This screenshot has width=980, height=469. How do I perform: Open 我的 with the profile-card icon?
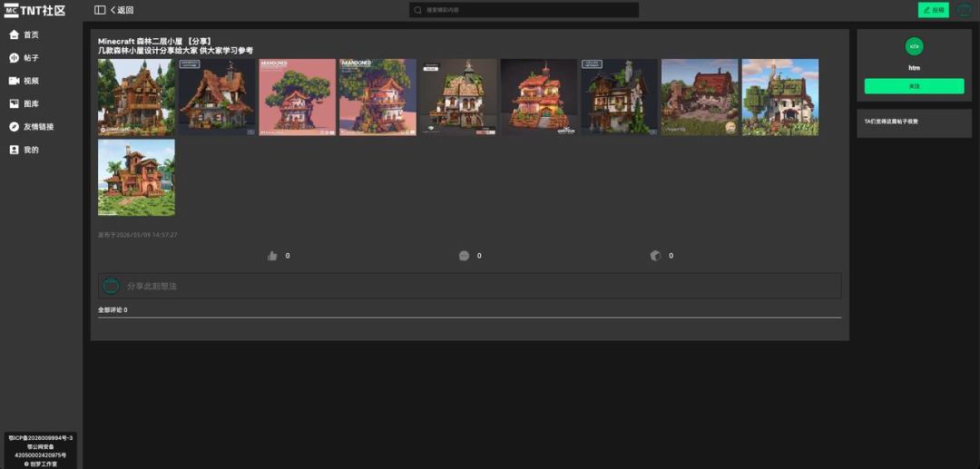pyautogui.click(x=14, y=150)
